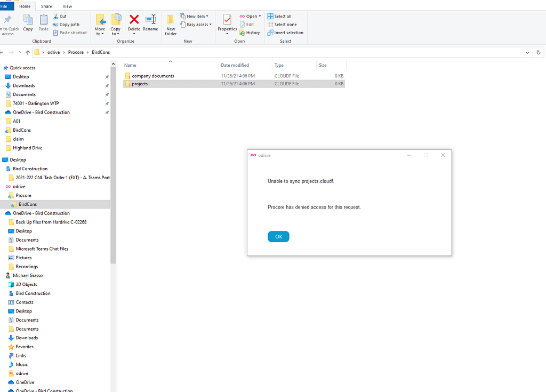Click Invert selection in the ribbon
Image resolution: width=546 pixels, height=392 pixels.
286,33
